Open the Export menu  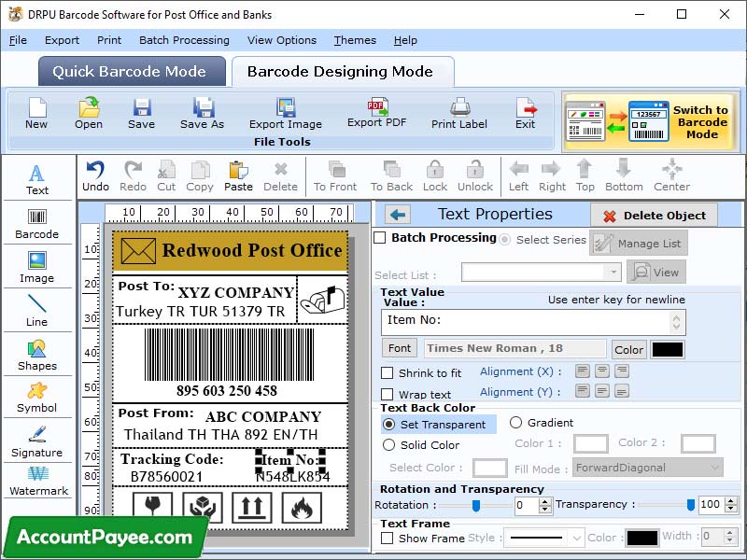point(62,40)
